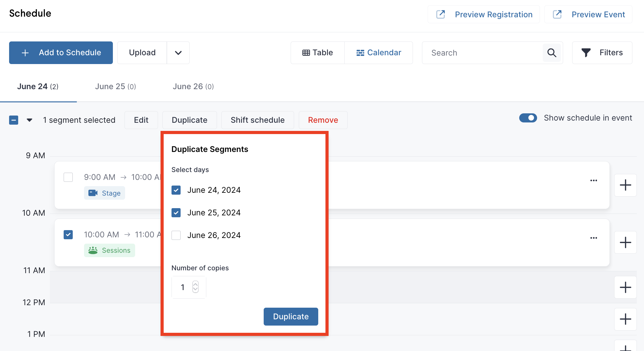Click the Stage video segment icon

[92, 193]
